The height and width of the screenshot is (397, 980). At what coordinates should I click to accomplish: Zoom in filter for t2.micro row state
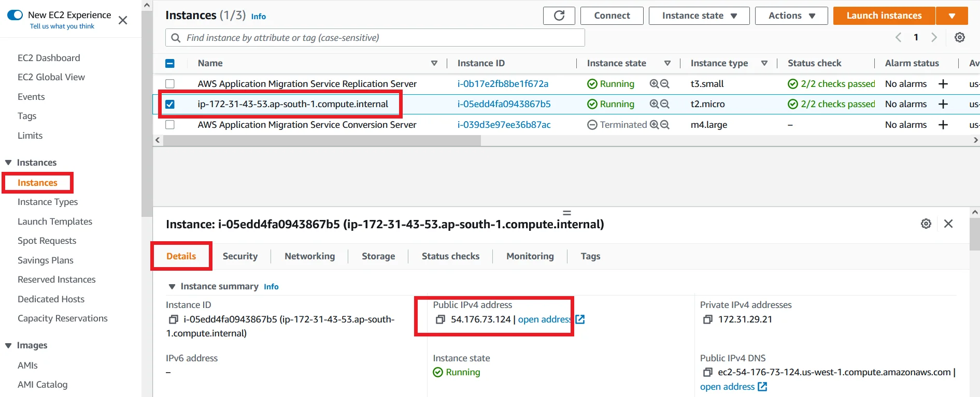654,104
